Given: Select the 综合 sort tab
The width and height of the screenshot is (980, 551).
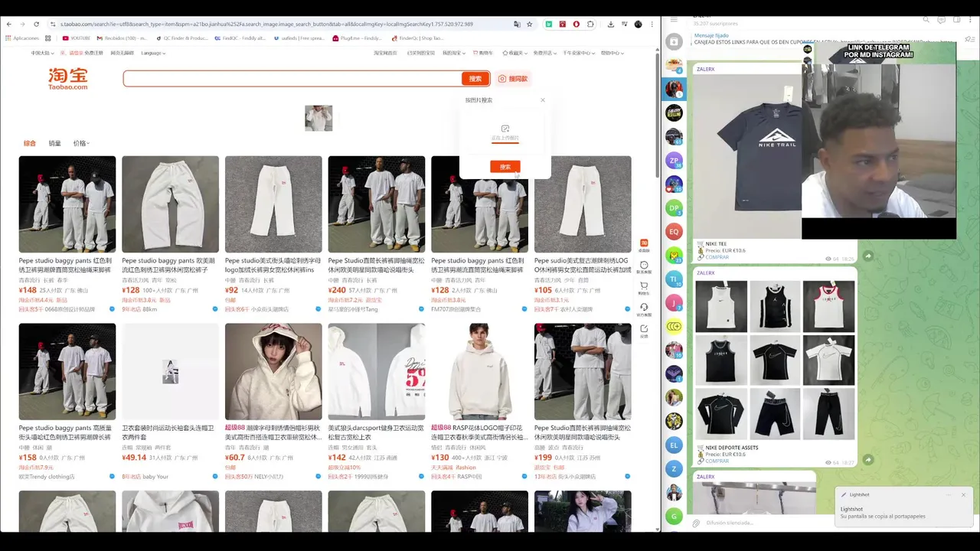Looking at the screenshot, I should [x=30, y=143].
